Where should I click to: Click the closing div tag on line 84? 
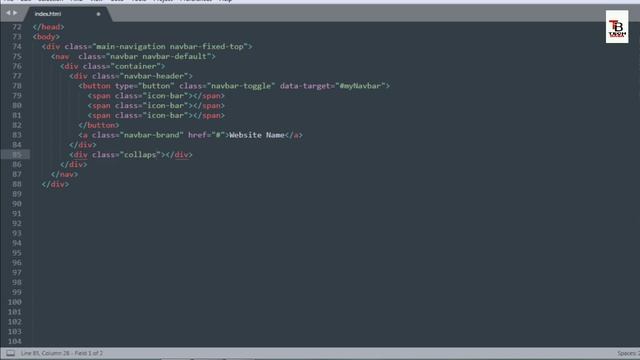(x=82, y=145)
